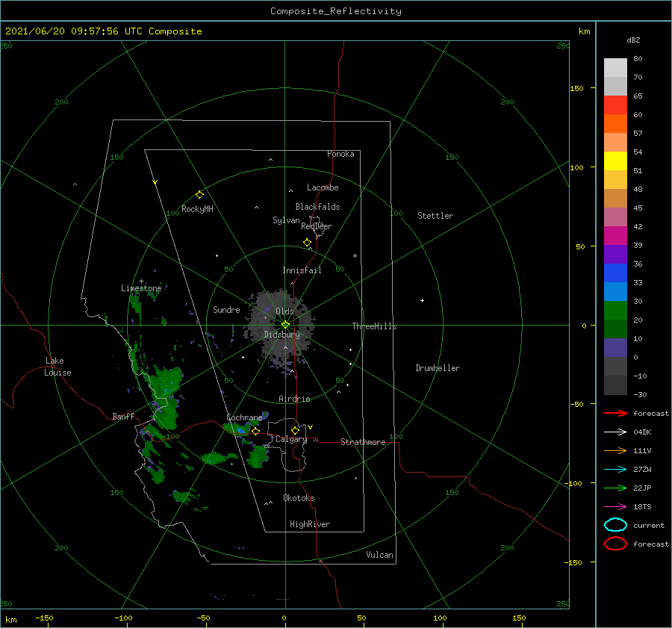Viewport: 672px width, 628px height.
Task: Click the red forecast ellipse icon
Action: point(615,544)
